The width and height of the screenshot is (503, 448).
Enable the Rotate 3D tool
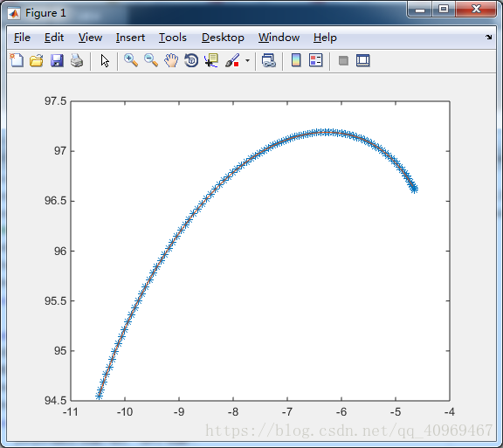[191, 60]
